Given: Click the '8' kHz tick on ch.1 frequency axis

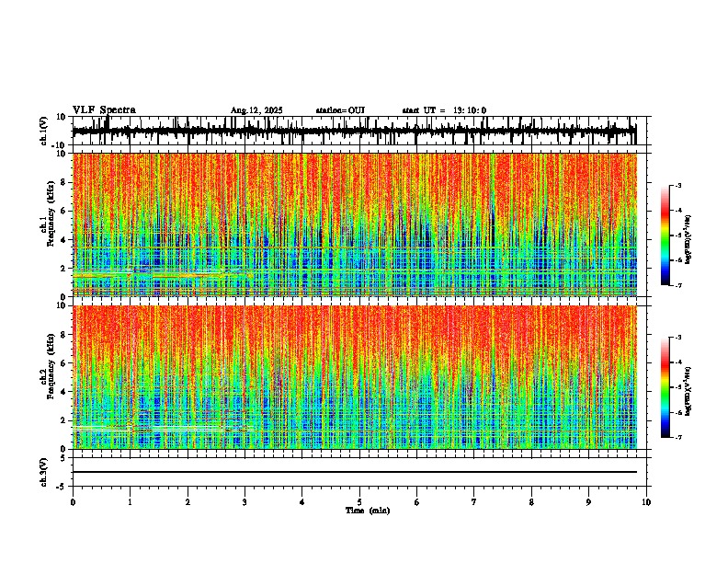Looking at the screenshot, I should point(64,182).
